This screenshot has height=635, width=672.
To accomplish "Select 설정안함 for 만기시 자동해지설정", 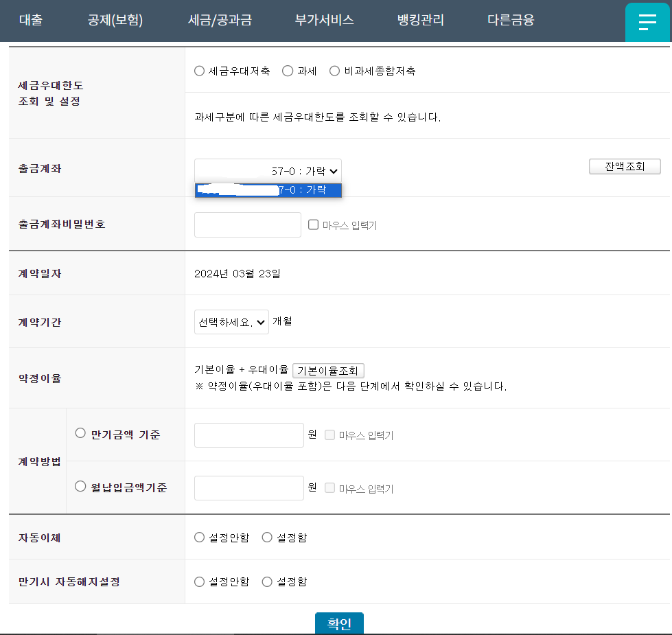I will coord(199,581).
